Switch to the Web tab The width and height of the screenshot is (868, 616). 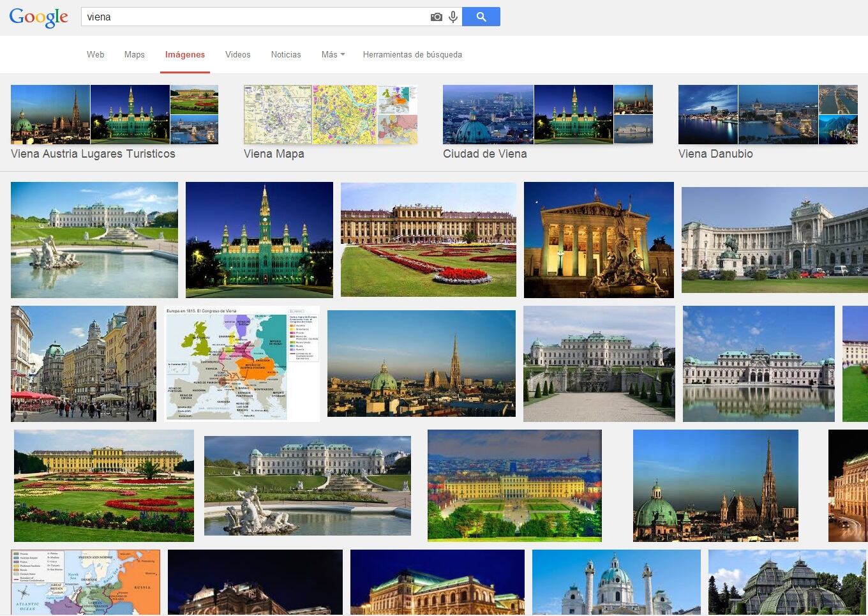(x=95, y=55)
